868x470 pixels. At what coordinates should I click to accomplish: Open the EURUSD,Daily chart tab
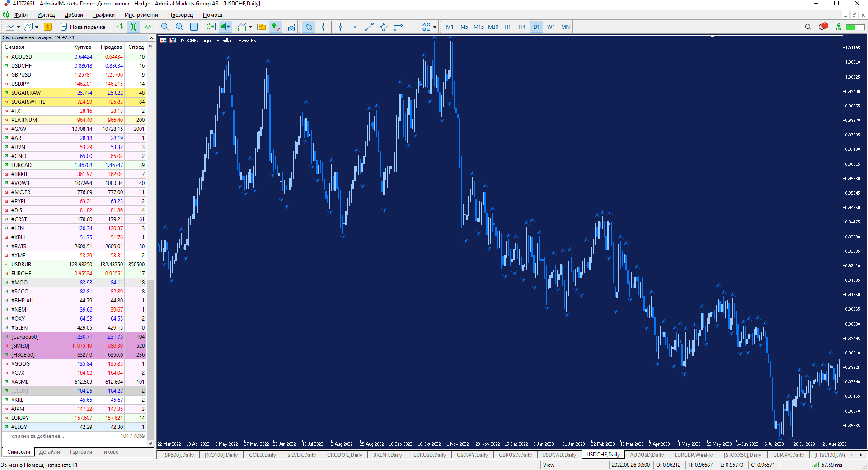pyautogui.click(x=430, y=455)
